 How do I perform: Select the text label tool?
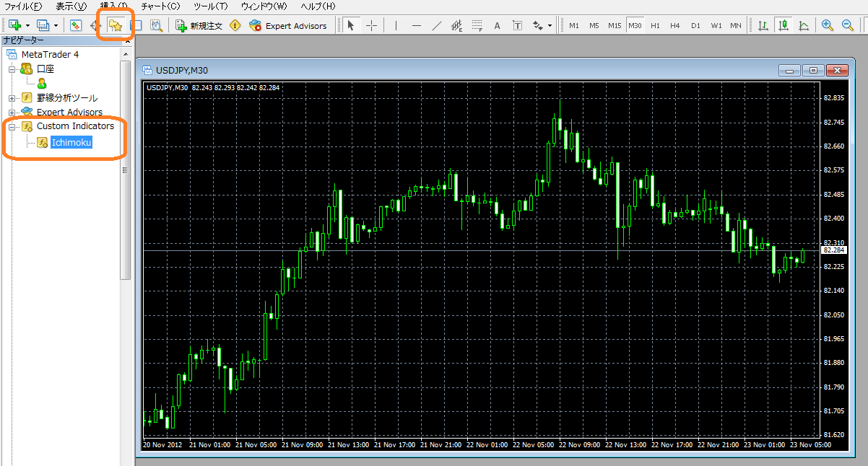[518, 25]
